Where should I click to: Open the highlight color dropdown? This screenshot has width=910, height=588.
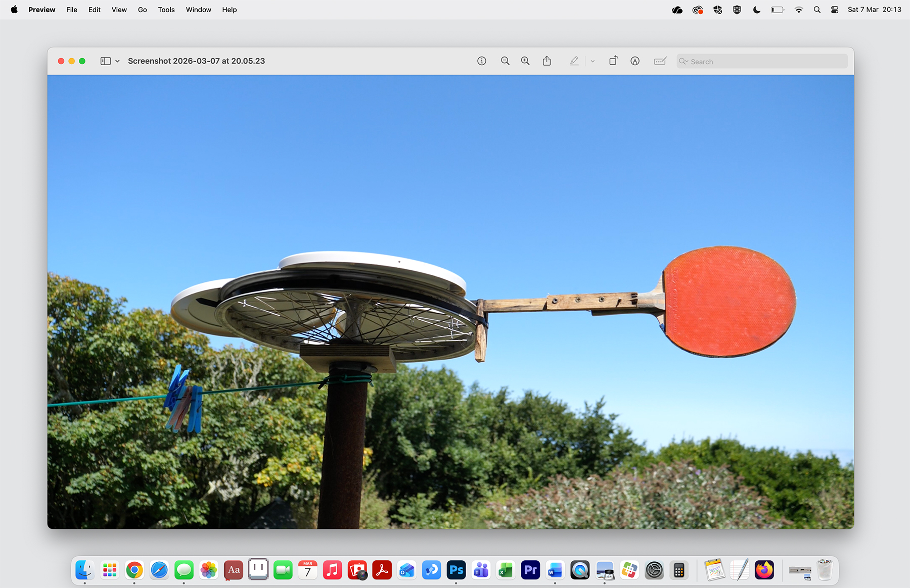(x=593, y=61)
